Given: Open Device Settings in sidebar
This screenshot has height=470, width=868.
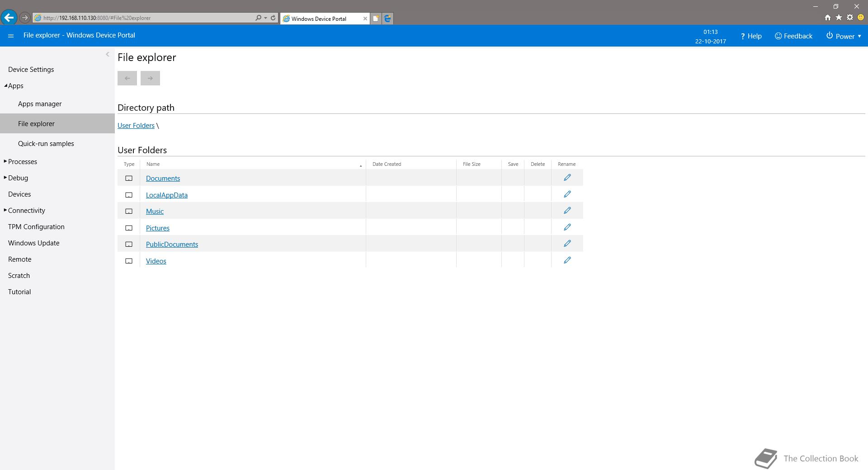Looking at the screenshot, I should (x=31, y=70).
